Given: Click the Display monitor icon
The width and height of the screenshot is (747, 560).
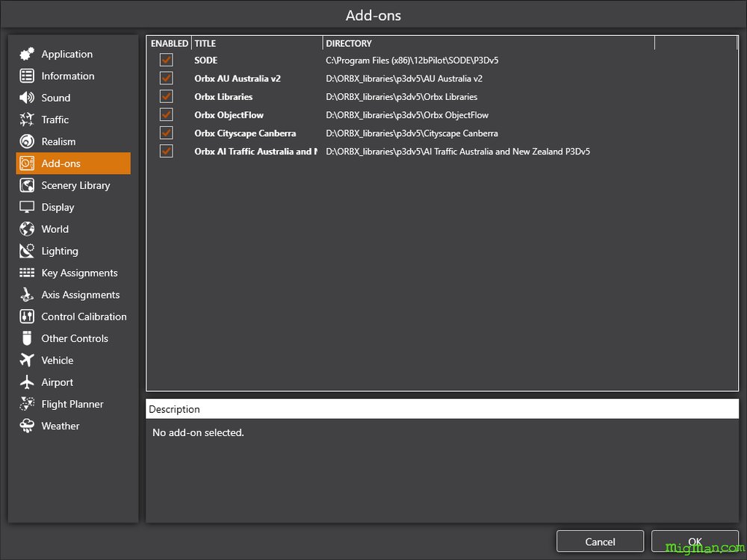Looking at the screenshot, I should point(27,207).
